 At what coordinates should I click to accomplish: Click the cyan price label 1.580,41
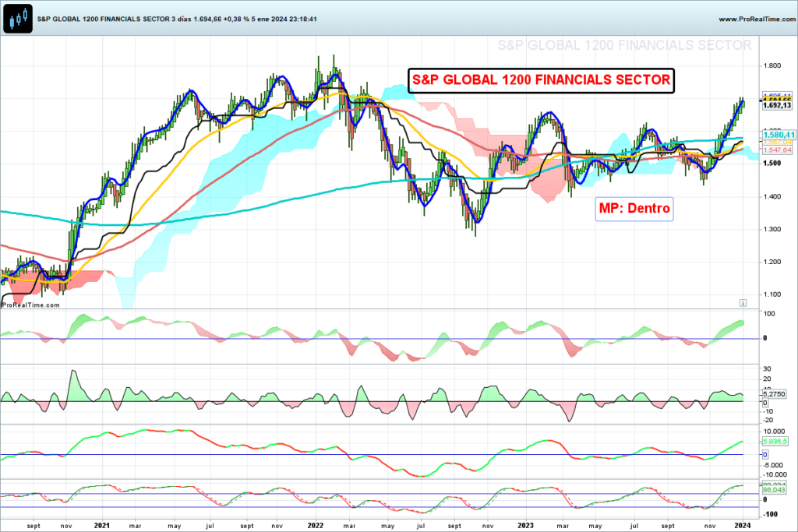pos(779,135)
